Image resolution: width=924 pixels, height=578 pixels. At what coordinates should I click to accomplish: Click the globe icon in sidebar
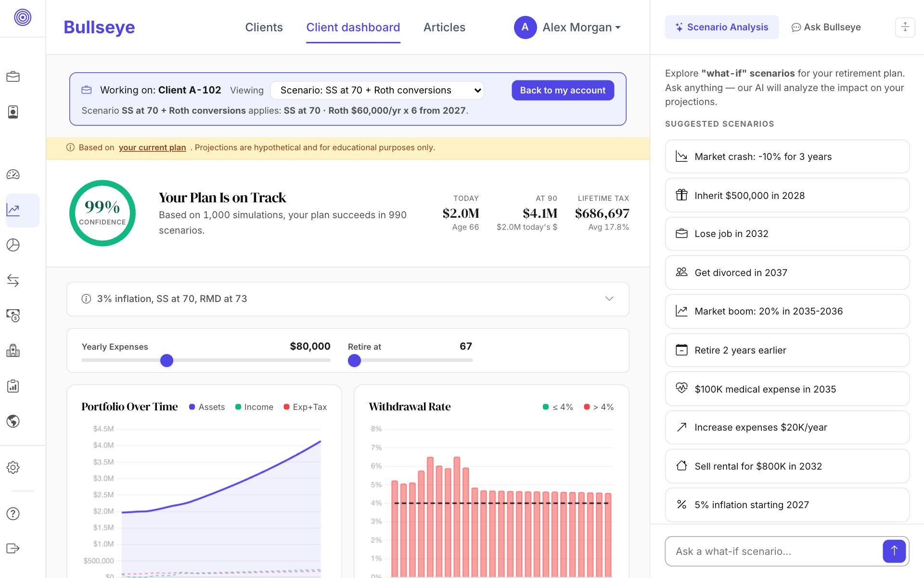point(13,421)
